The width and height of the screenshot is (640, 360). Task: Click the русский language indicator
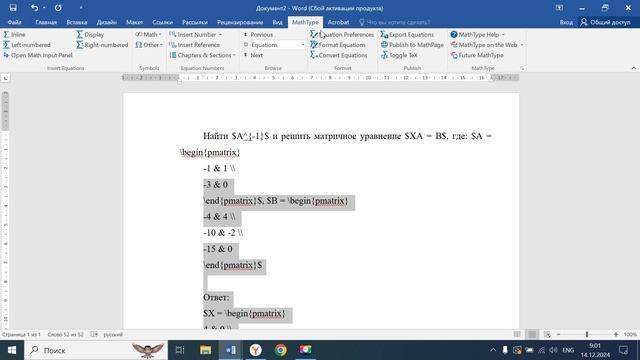(x=113, y=334)
